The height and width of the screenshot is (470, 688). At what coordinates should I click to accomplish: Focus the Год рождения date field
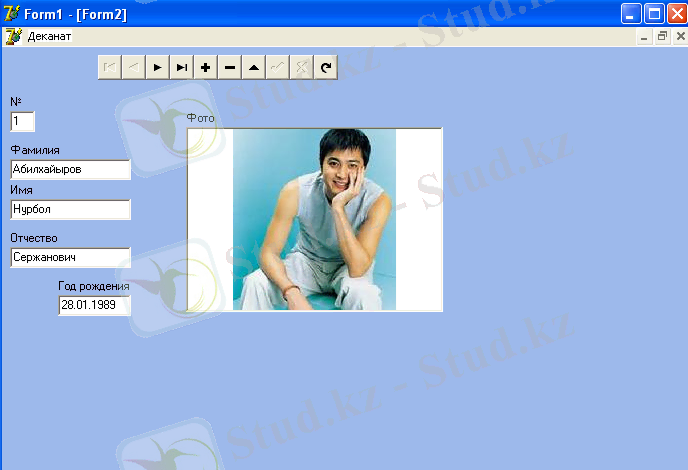pyautogui.click(x=94, y=305)
